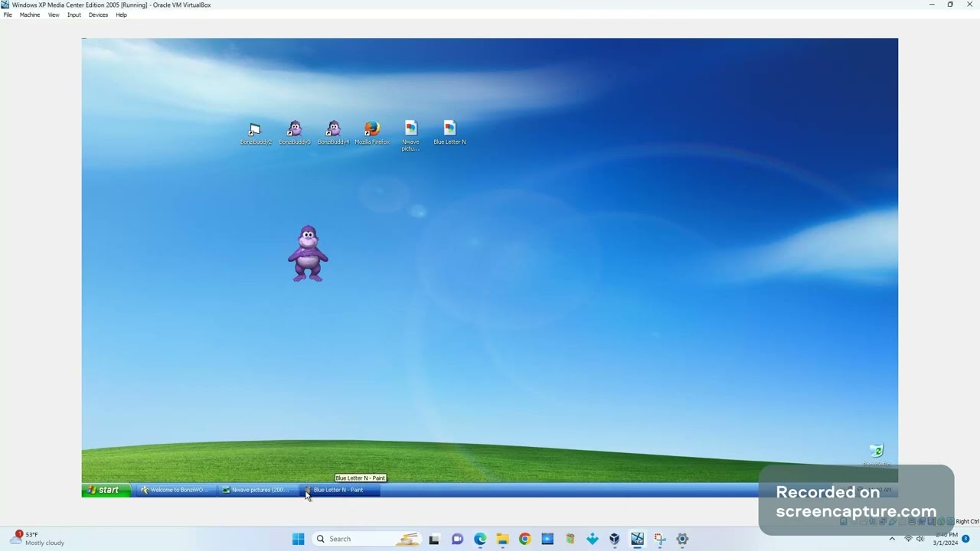
Task: Switch to Nwave pictures taskbar window
Action: tap(256, 490)
